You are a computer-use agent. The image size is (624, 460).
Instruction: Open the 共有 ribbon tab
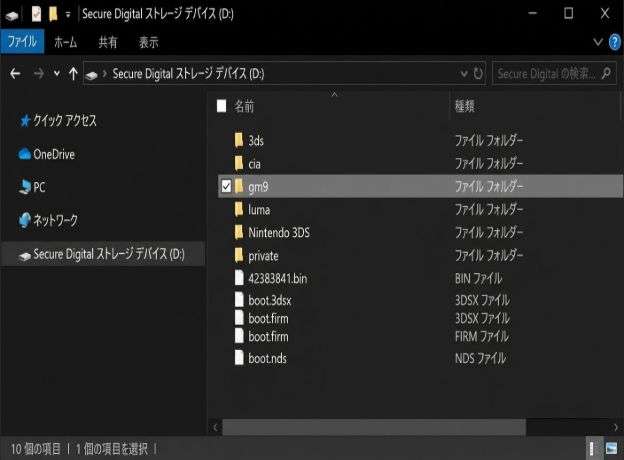click(107, 42)
